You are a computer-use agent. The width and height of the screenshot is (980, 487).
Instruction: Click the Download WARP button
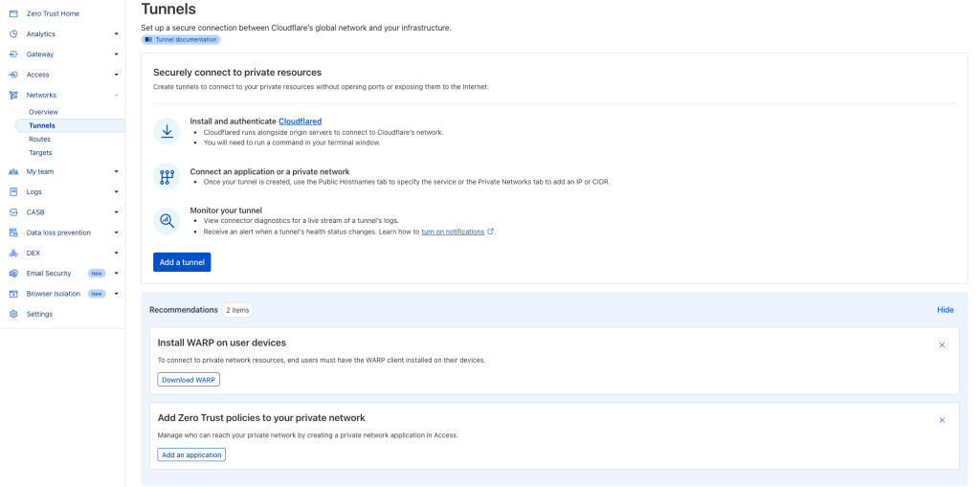coord(189,380)
